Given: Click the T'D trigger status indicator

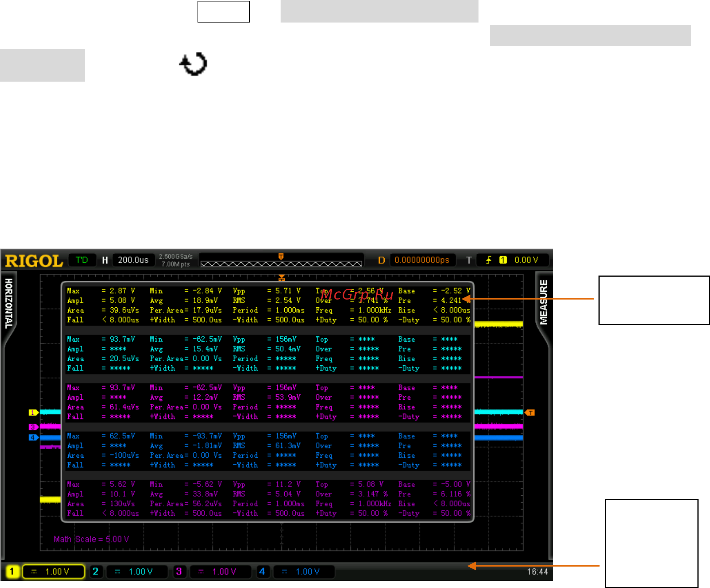Looking at the screenshot, I should pyautogui.click(x=82, y=260).
